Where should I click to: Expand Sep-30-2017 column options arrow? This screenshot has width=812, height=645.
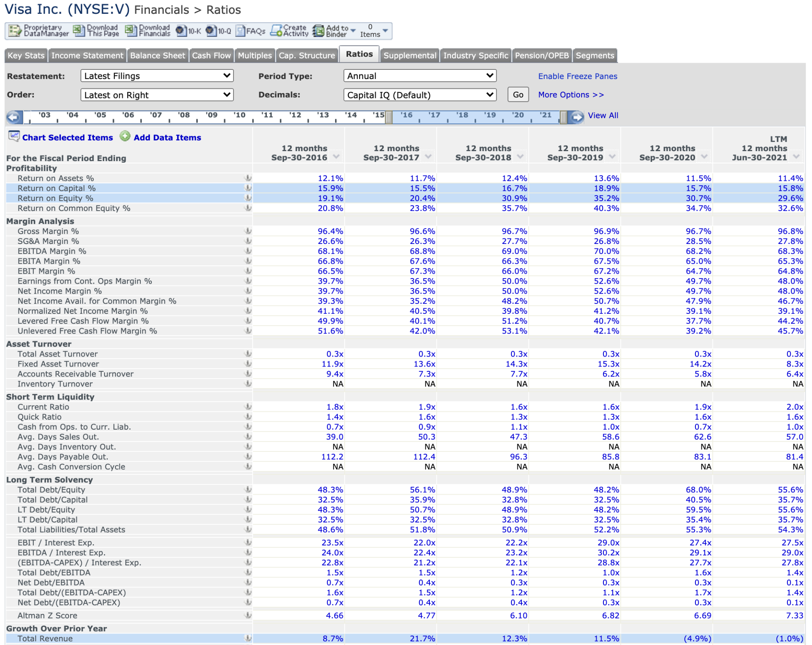pos(429,157)
